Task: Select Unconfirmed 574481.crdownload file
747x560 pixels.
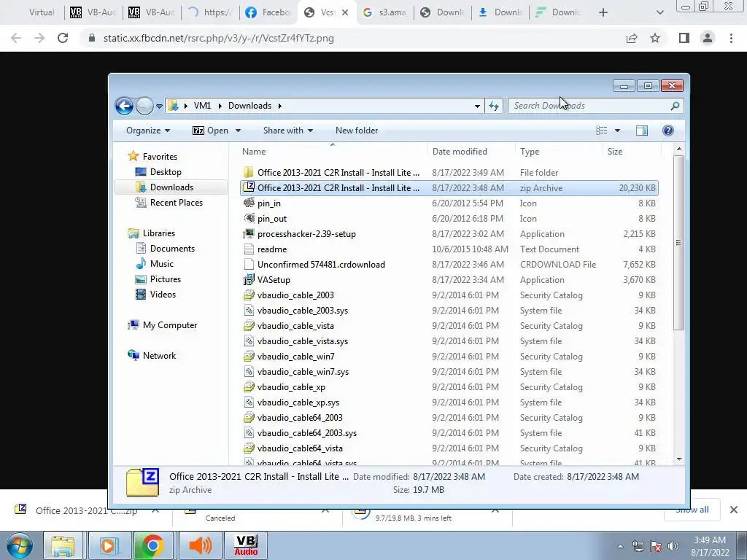Action: coord(321,264)
